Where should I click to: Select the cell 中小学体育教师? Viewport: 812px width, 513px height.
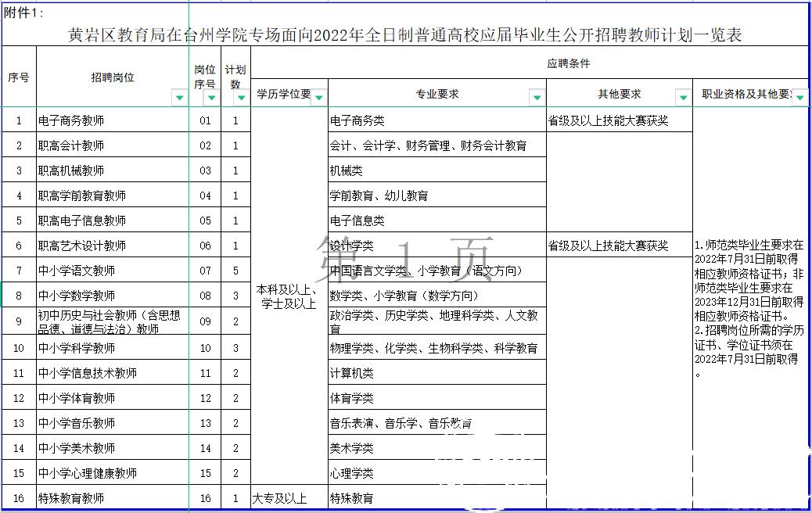(x=113, y=398)
